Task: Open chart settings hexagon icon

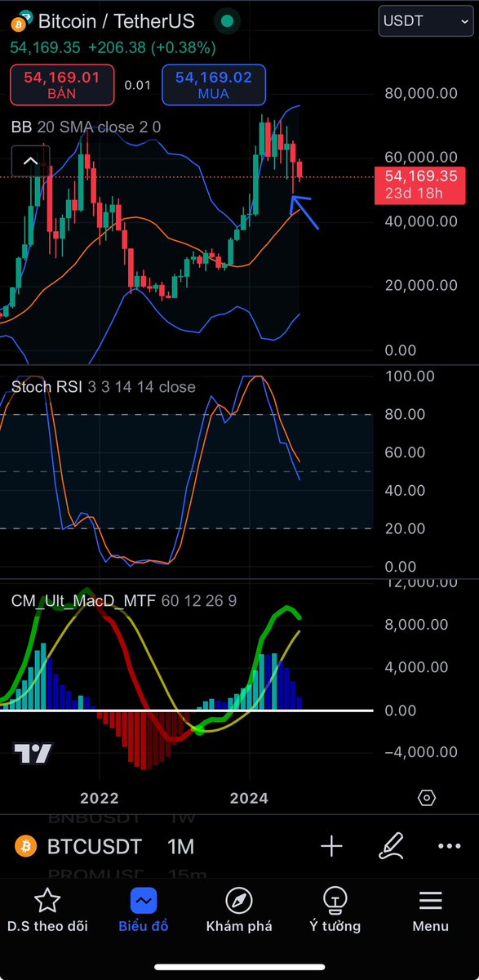Action: (x=428, y=798)
